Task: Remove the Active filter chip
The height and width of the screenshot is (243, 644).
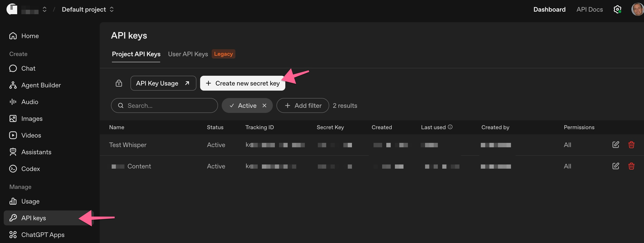Action: [x=264, y=106]
